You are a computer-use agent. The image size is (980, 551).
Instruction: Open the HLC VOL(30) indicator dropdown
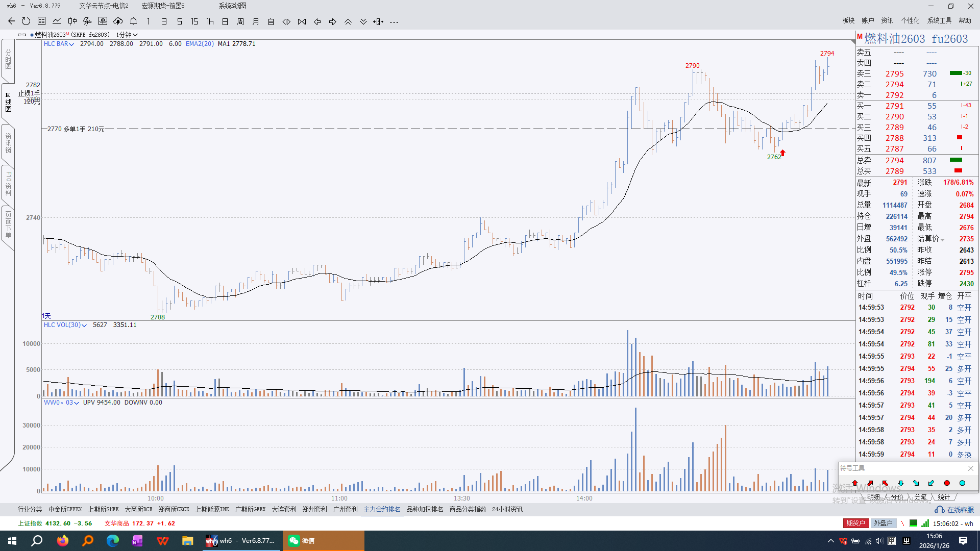pyautogui.click(x=65, y=325)
